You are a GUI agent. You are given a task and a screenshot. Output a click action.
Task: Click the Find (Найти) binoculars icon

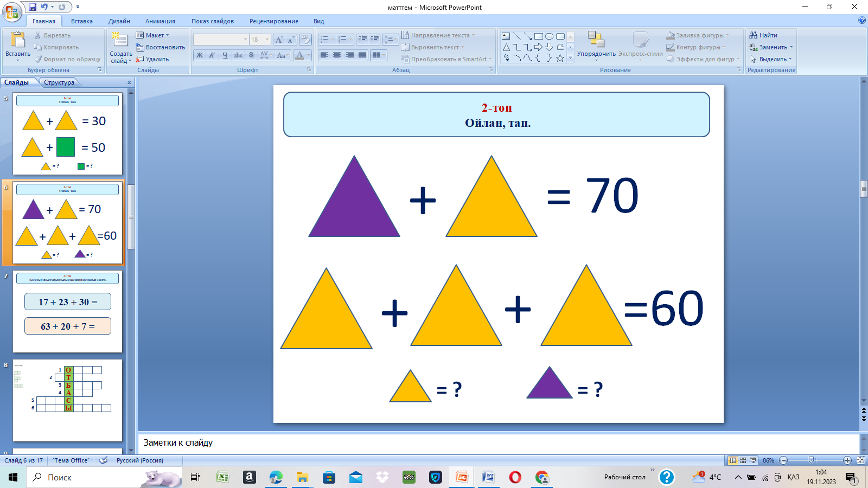(753, 35)
